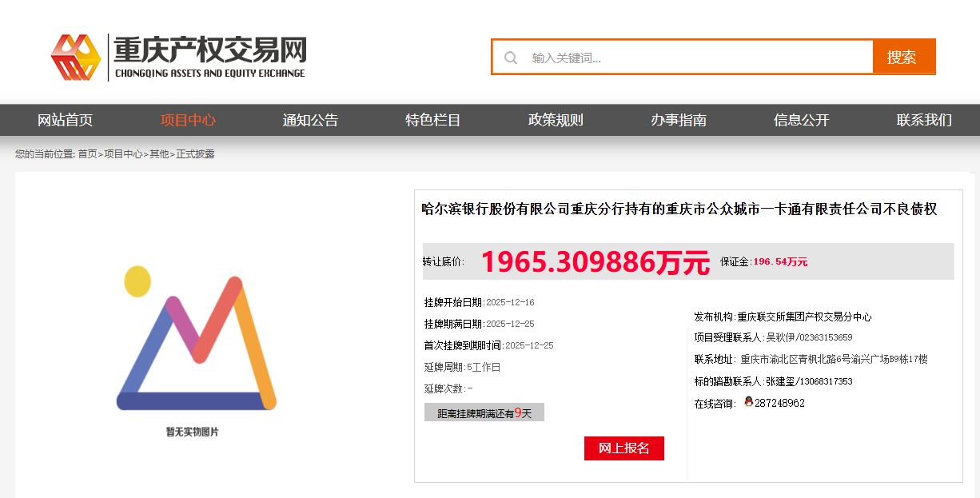Select 信息公开 in the top menu

[x=801, y=120]
